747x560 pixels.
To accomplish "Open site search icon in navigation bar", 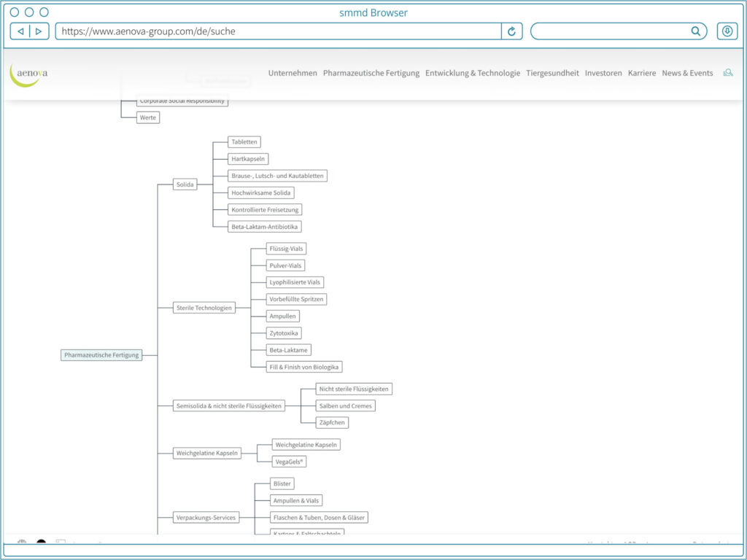I will 727,73.
